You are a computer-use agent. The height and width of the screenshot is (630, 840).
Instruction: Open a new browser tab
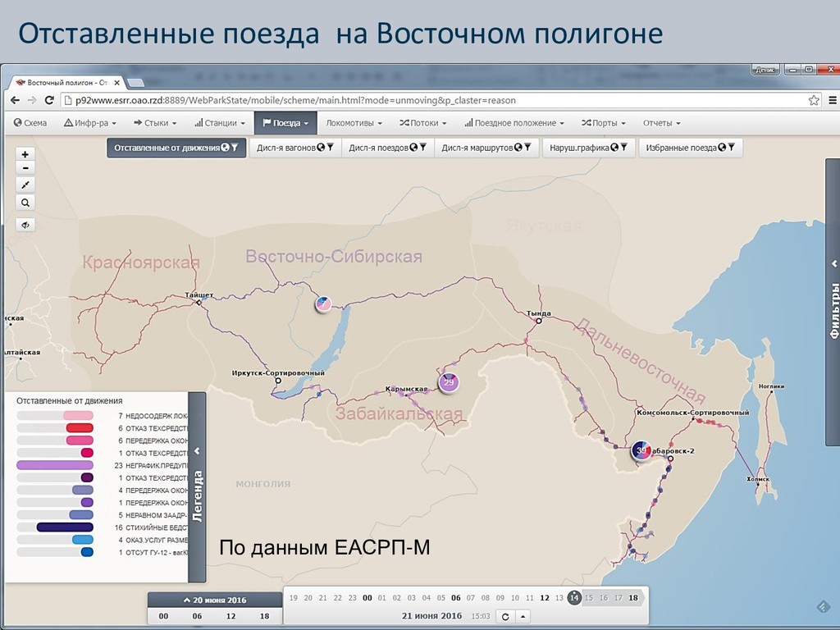coord(135,83)
